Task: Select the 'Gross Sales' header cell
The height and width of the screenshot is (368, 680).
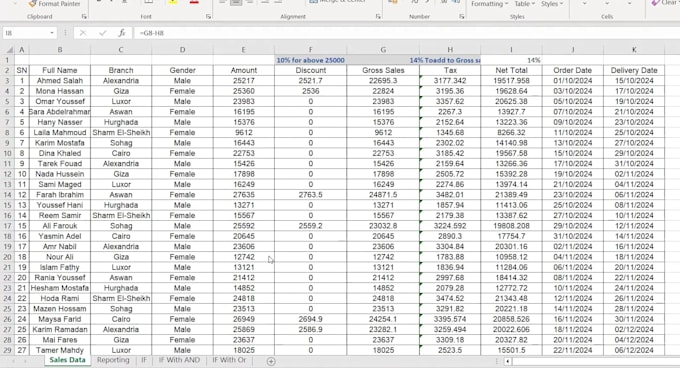Action: (383, 70)
